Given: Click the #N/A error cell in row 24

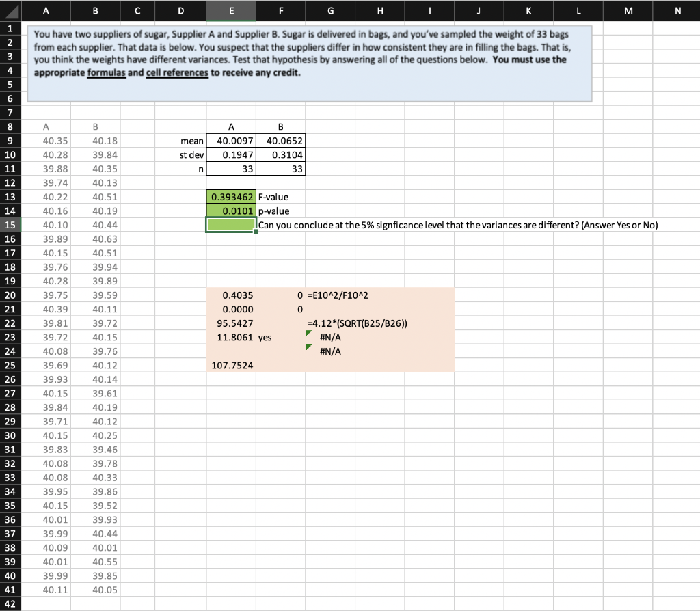Looking at the screenshot, I should click(x=330, y=351).
